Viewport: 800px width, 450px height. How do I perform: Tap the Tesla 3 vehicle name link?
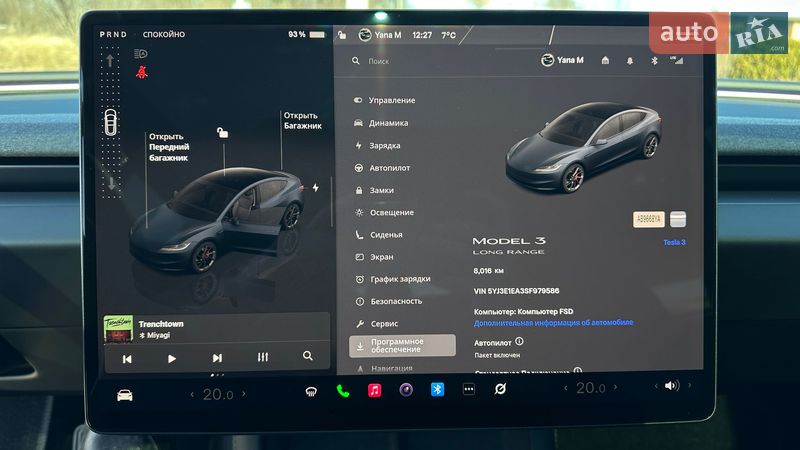(674, 242)
